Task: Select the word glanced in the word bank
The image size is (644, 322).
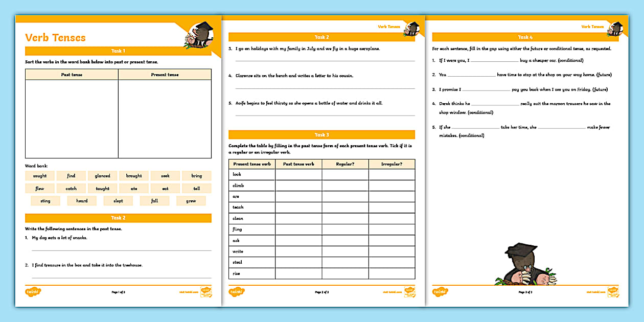Action: click(x=102, y=175)
